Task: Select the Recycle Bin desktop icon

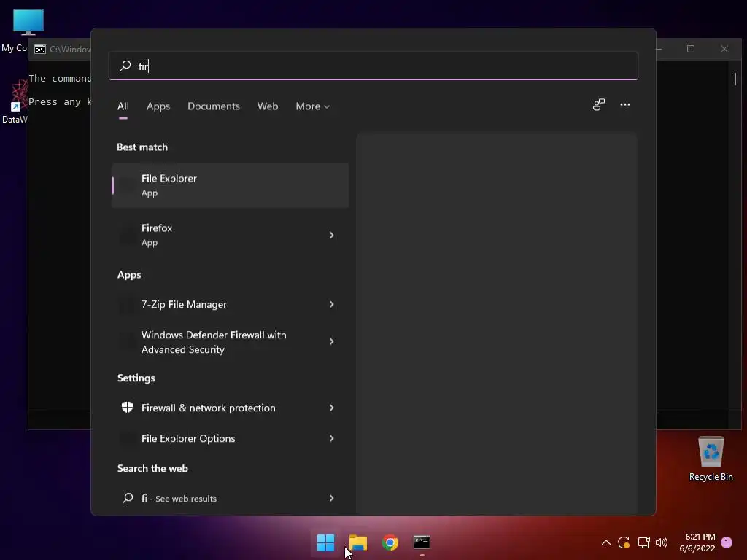Action: (x=711, y=459)
